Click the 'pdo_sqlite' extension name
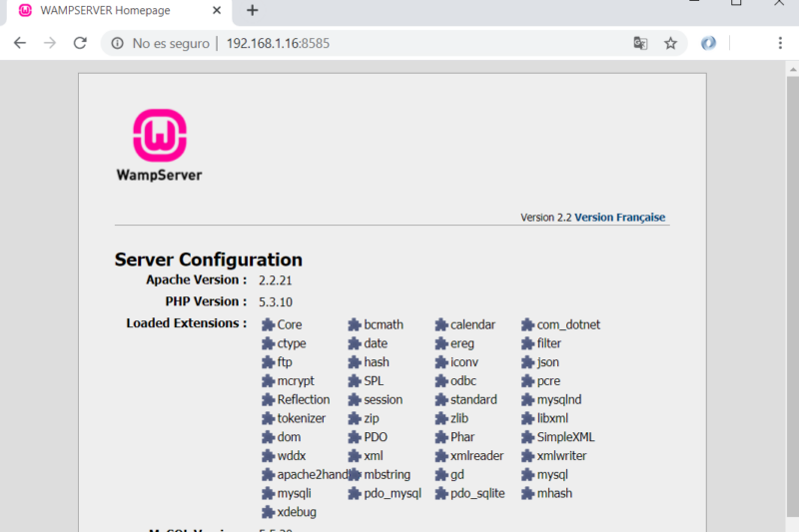Screen dimensions: 799x532 (x=477, y=494)
